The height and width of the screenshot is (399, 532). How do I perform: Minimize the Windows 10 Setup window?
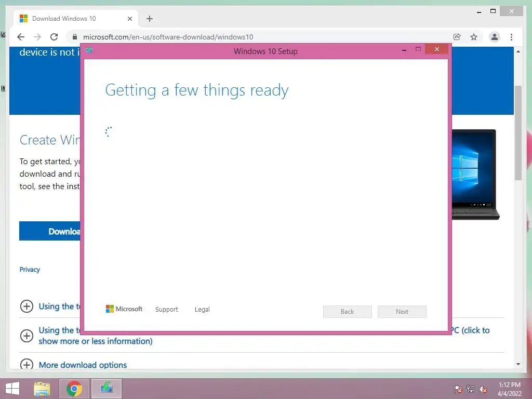[x=404, y=50]
